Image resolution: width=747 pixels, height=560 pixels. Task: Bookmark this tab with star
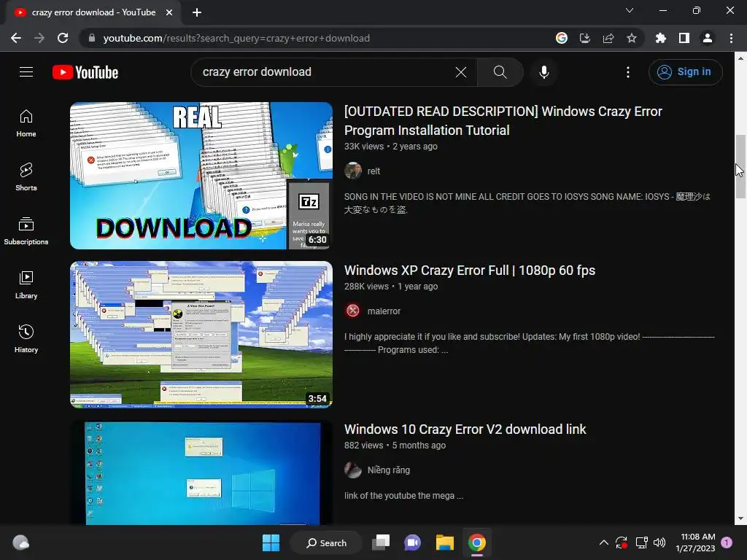(x=632, y=38)
